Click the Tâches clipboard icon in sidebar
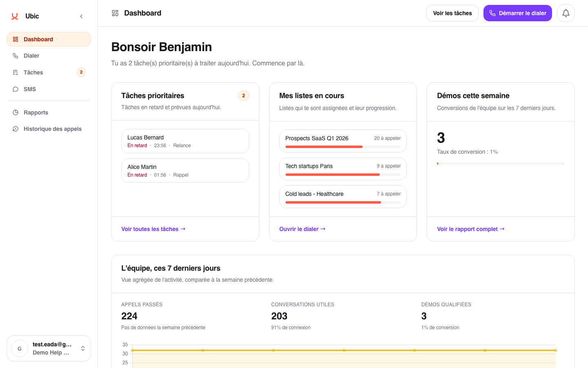Viewport: 588px width, 368px height. (16, 72)
